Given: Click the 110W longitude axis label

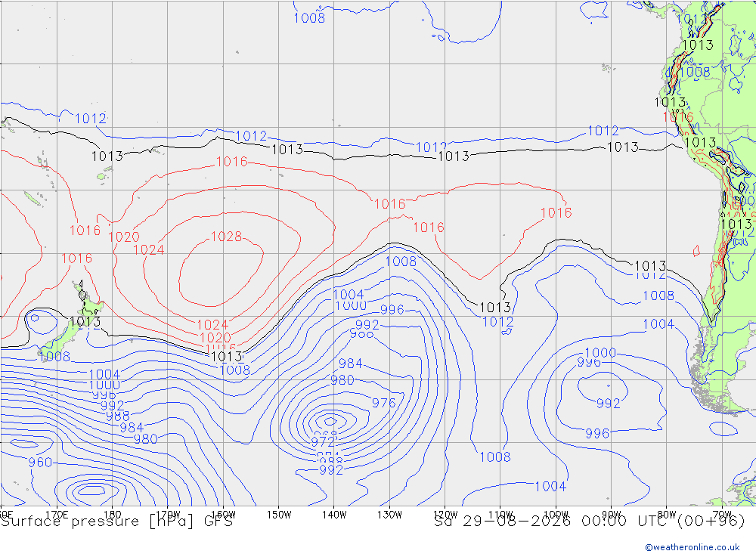Looking at the screenshot, I should [x=500, y=515].
